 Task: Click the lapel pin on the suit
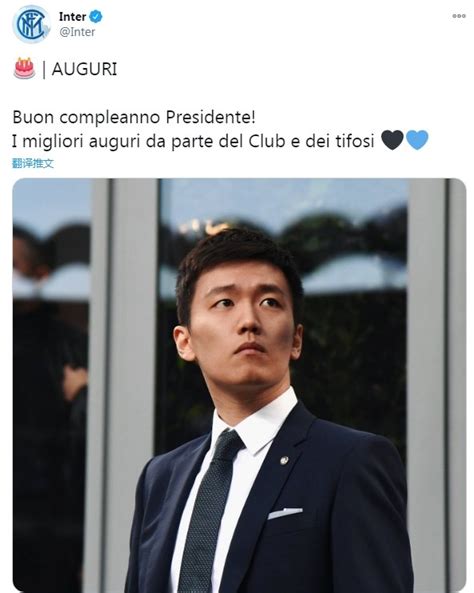point(284,460)
